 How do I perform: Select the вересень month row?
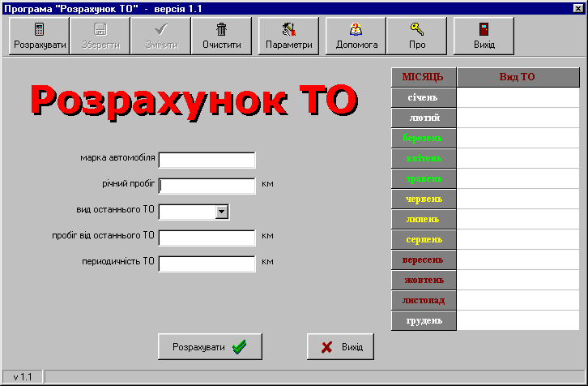pos(424,259)
